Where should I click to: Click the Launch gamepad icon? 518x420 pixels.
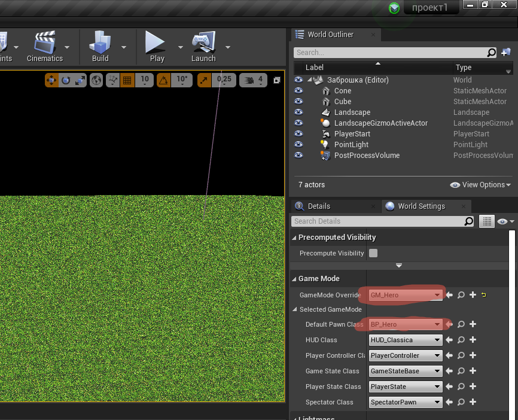tap(203, 42)
